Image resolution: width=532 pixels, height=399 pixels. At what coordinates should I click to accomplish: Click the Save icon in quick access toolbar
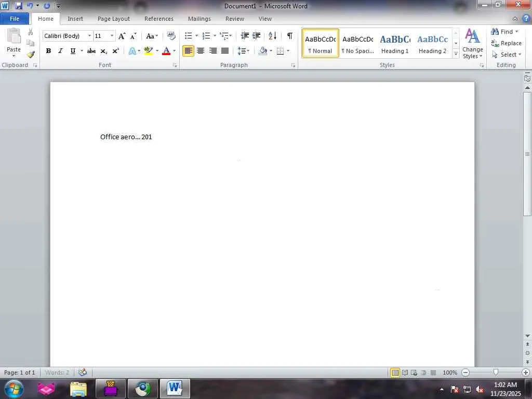tap(19, 6)
